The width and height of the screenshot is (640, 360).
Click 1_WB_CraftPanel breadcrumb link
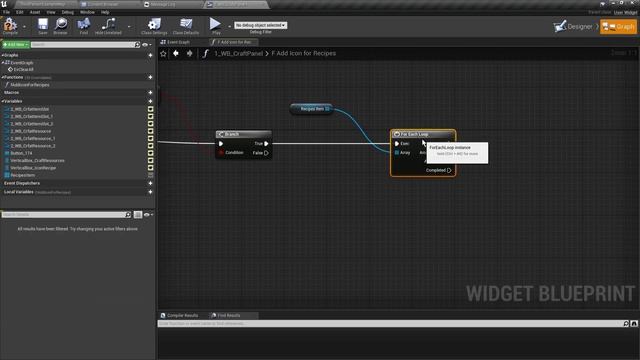[x=238, y=53]
